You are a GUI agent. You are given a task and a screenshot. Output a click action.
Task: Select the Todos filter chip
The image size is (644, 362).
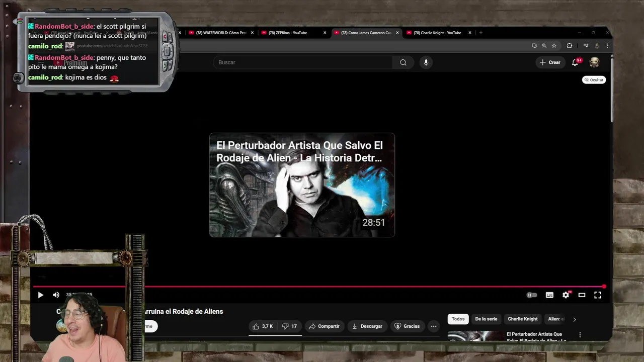458,319
